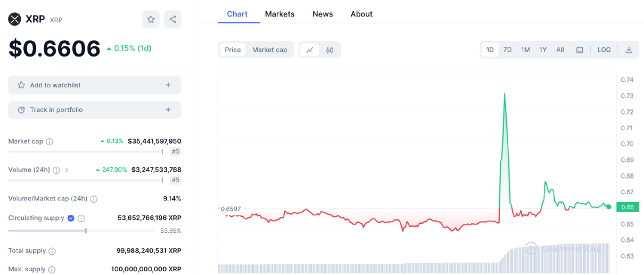644x275 pixels.
Task: Select the All time range
Action: pyautogui.click(x=560, y=50)
